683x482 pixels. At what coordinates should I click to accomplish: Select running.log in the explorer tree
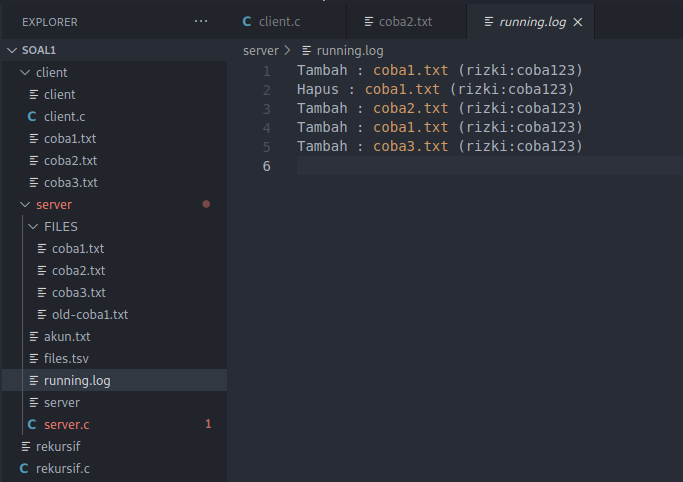click(115, 381)
